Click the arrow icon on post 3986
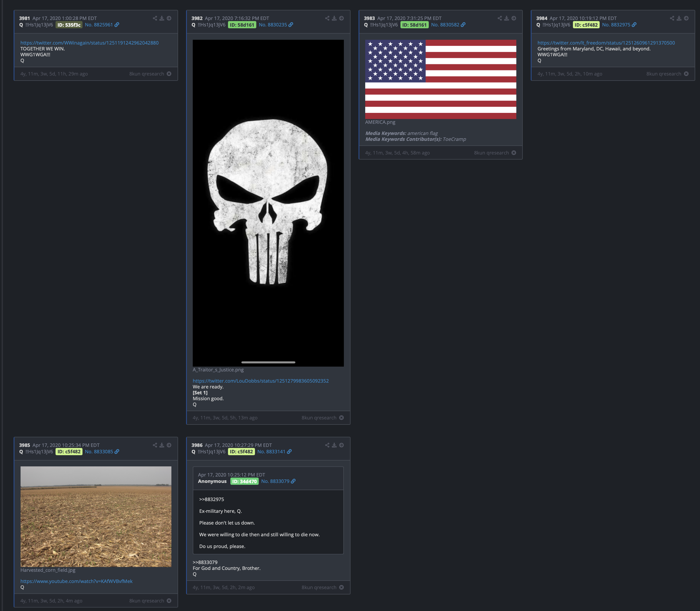The width and height of the screenshot is (700, 611). coord(341,445)
